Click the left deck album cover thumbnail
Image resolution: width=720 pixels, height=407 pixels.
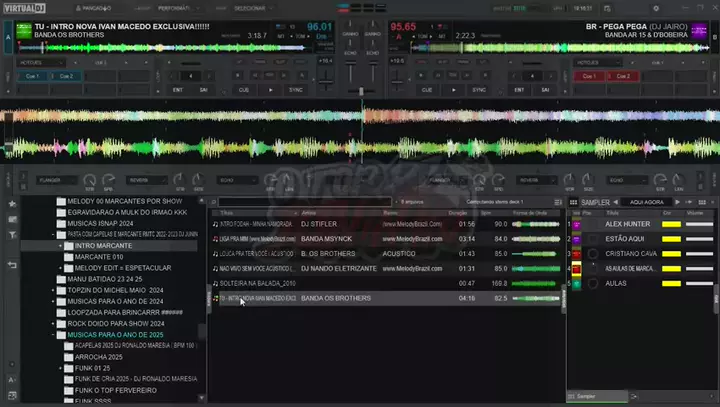tap(24, 30)
